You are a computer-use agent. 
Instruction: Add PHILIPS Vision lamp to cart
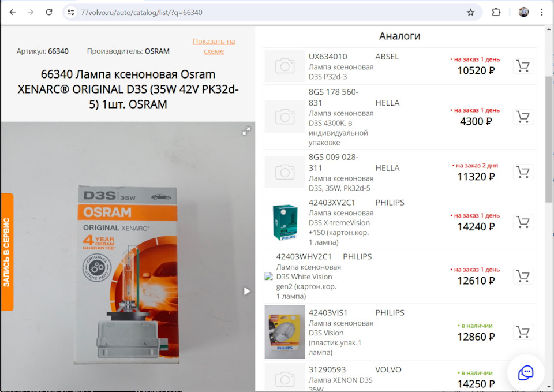click(x=523, y=332)
